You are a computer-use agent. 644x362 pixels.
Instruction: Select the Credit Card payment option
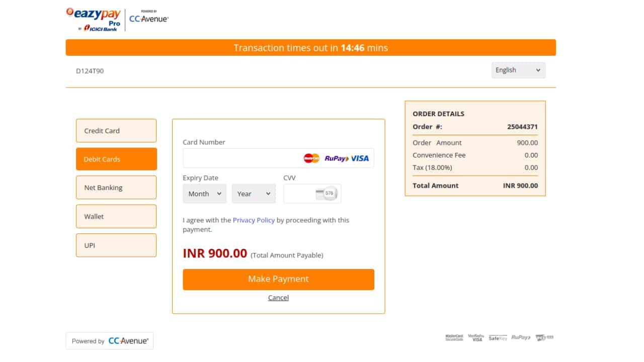[x=116, y=131]
